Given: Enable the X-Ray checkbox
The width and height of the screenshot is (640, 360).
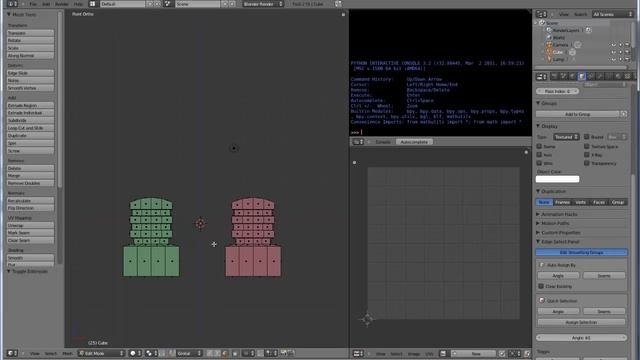Looking at the screenshot, I should tap(587, 155).
